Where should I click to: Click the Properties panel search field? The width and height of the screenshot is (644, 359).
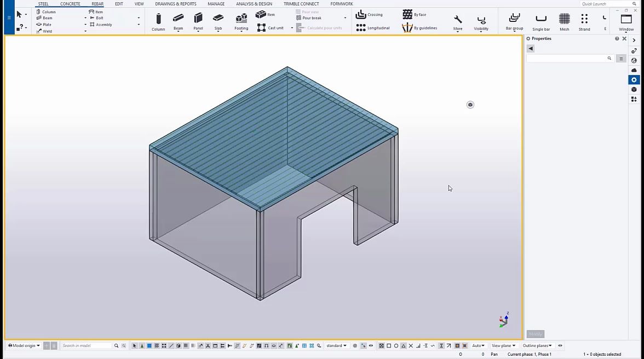click(570, 59)
